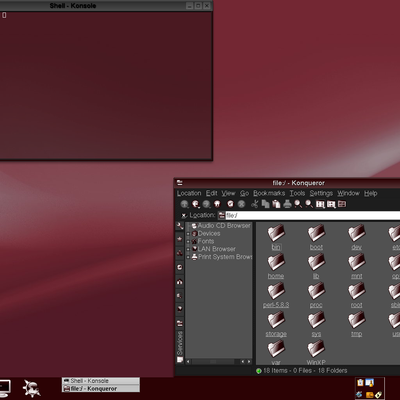Click the Konqueror window menu icon in titlebar

[x=180, y=182]
